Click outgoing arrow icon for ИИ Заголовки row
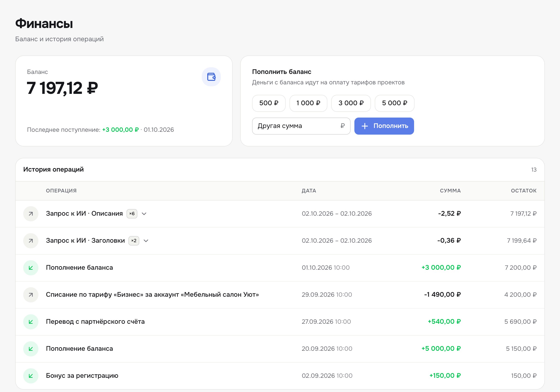 pos(31,241)
